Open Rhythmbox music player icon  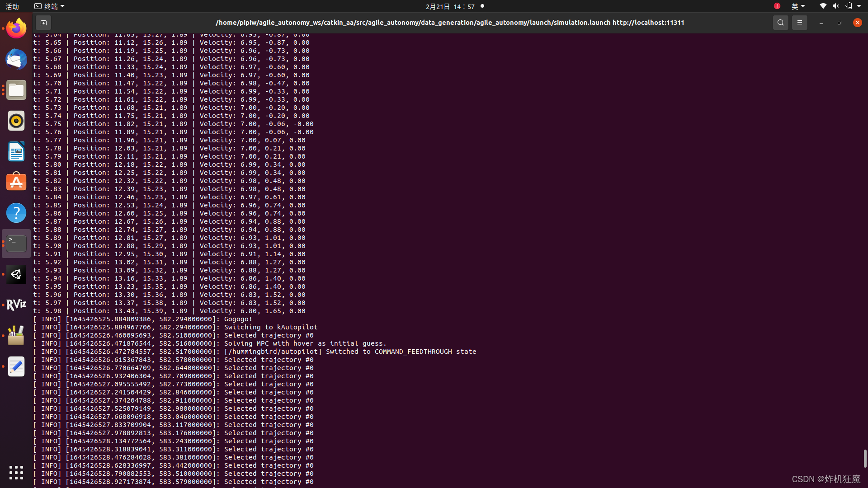16,121
